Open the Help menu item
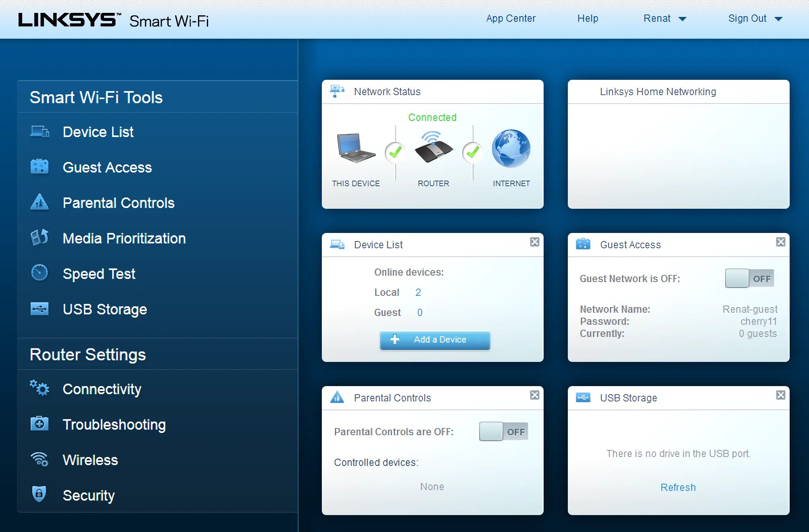The height and width of the screenshot is (532, 809). coord(588,19)
